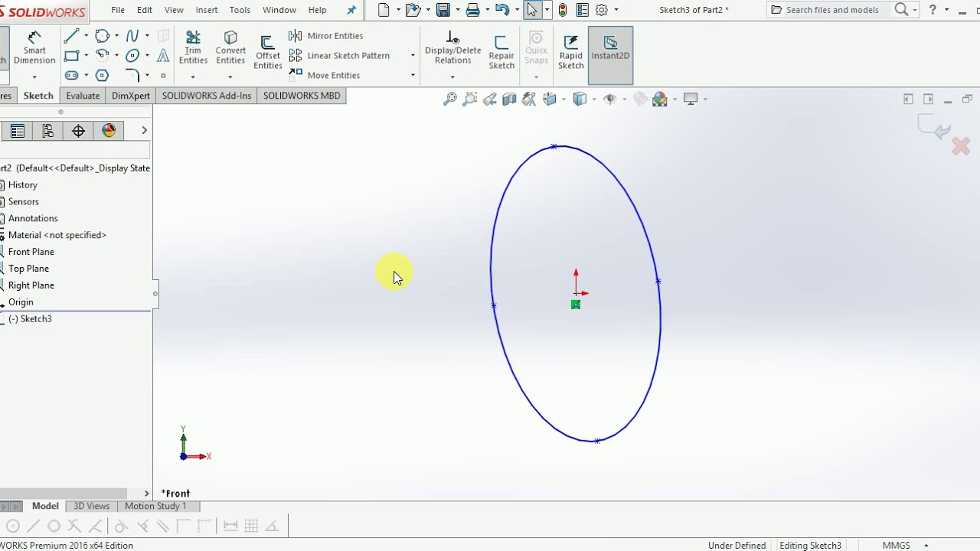Select Sketch3 in the feature tree
Image resolution: width=980 pixels, height=551 pixels.
tap(30, 319)
